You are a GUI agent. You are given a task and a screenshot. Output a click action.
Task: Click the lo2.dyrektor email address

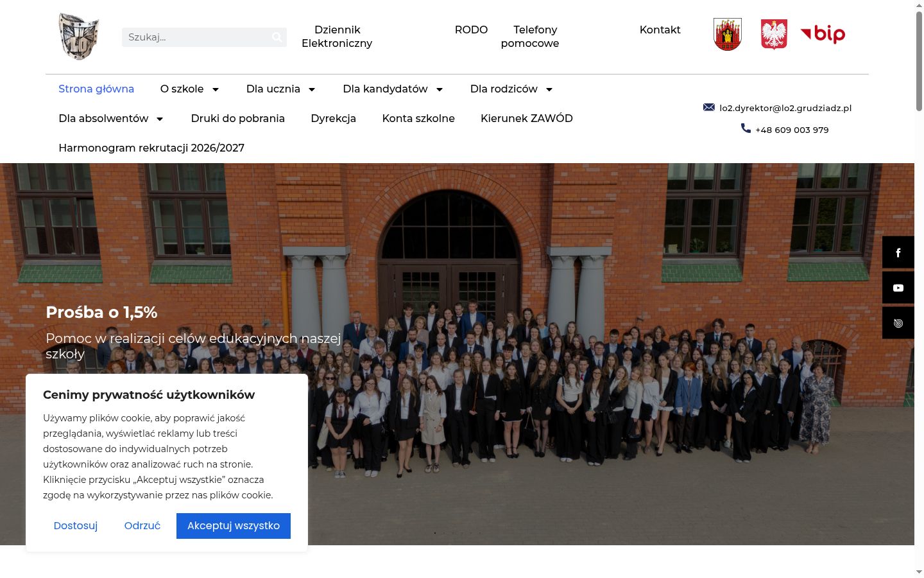click(785, 108)
